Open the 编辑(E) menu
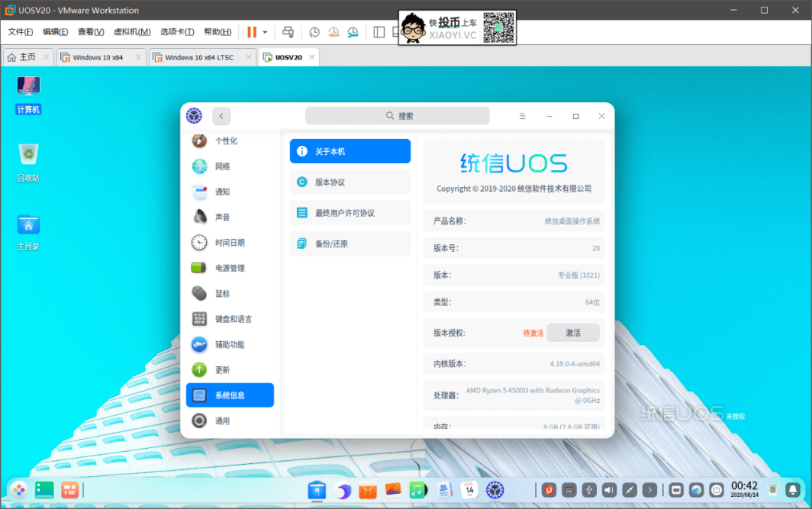This screenshot has width=812, height=509. coord(56,32)
